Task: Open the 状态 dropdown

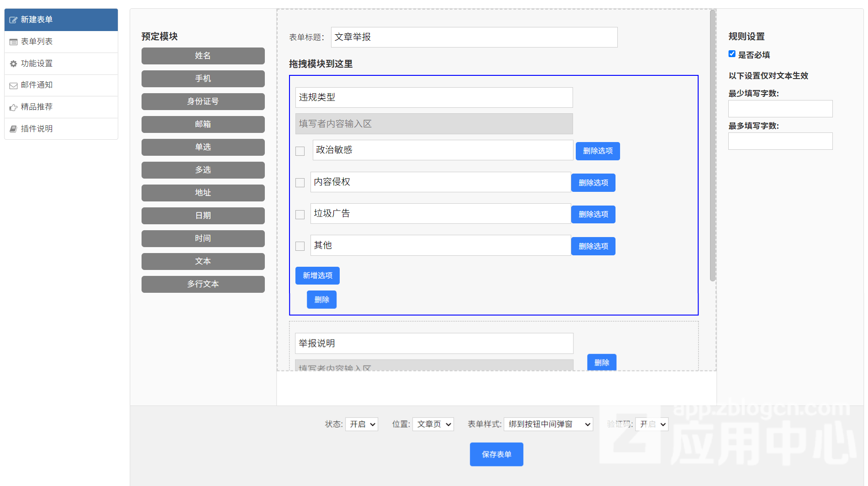Action: tap(362, 424)
